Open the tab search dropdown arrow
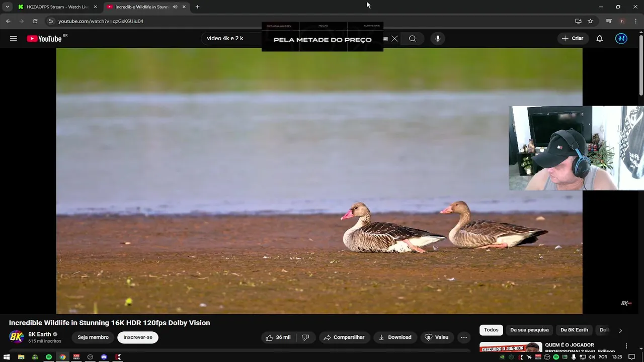 tap(7, 7)
